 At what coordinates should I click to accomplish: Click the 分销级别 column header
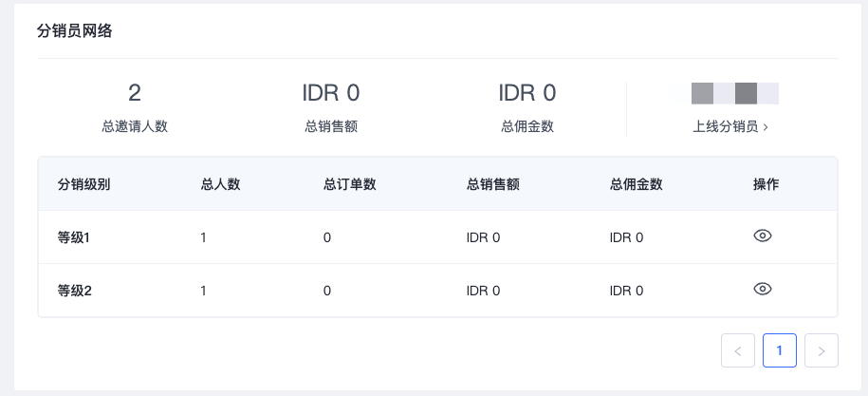84,184
